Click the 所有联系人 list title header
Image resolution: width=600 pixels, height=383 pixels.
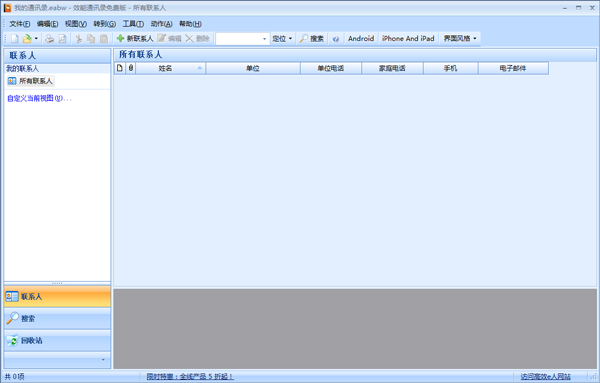(140, 54)
